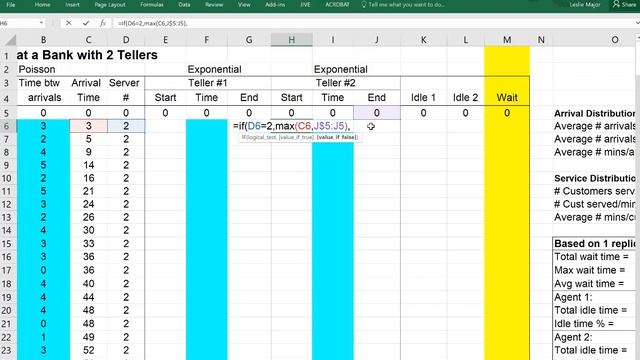Click the 'Idle 1' header cell

(423, 98)
